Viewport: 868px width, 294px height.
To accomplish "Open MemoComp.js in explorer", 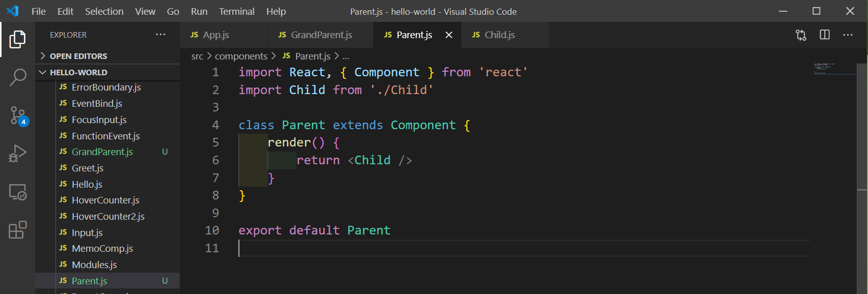I will click(x=107, y=248).
